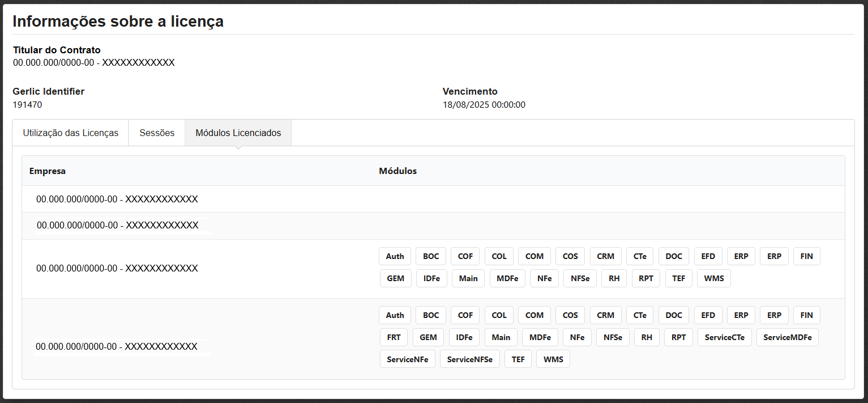Click the Gerlic Identifier value 191470
The height and width of the screenshot is (403, 868).
27,105
